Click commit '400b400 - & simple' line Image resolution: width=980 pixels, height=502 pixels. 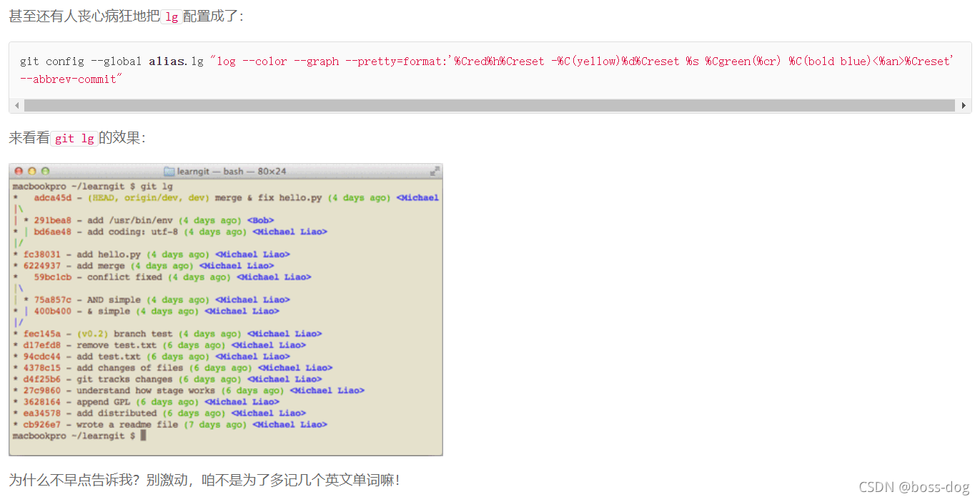pyautogui.click(x=146, y=311)
